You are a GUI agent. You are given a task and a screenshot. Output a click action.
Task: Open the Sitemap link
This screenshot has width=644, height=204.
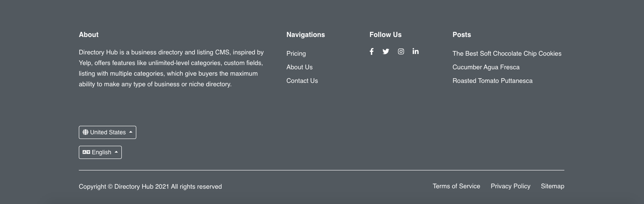[552, 186]
